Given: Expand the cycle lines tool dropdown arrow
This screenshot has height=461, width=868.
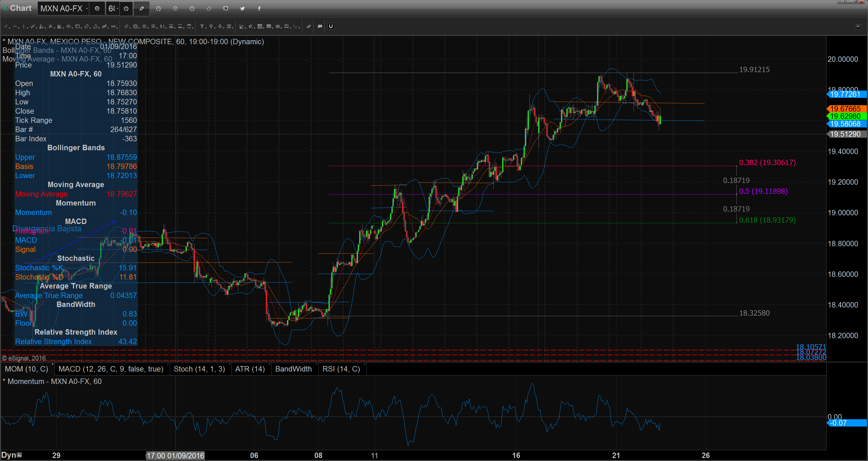Looking at the screenshot, I should tap(117, 27).
